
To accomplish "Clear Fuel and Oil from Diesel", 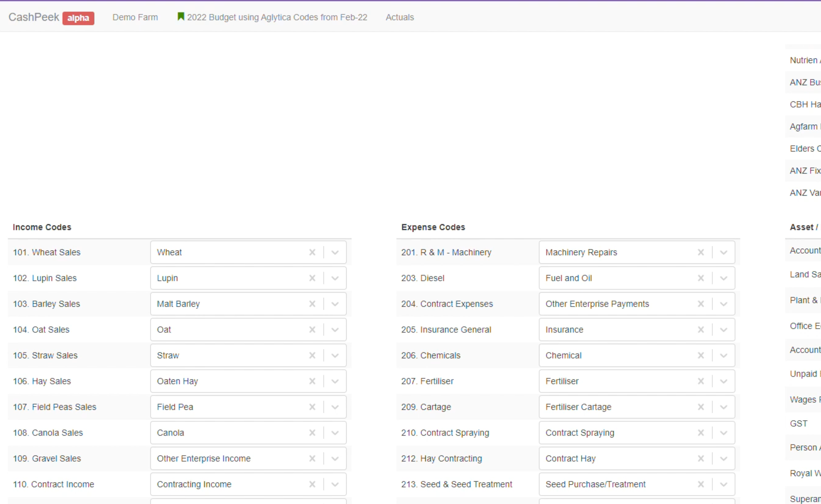I will (701, 278).
